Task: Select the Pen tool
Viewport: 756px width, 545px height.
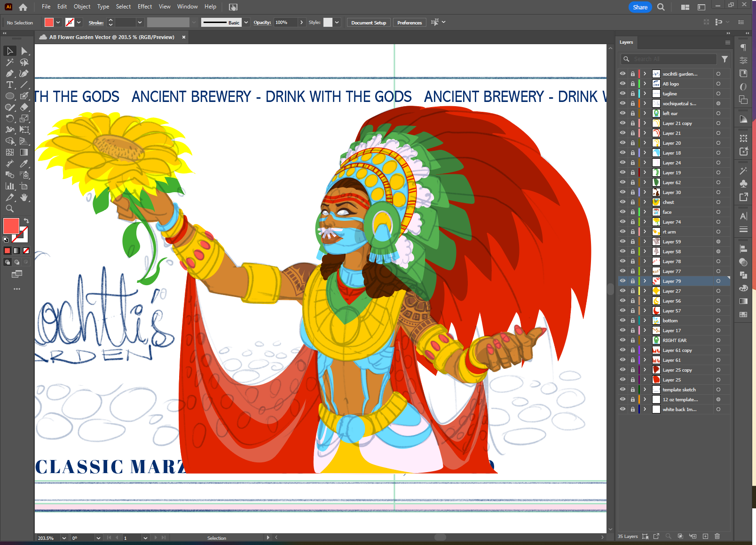Action: tap(10, 73)
